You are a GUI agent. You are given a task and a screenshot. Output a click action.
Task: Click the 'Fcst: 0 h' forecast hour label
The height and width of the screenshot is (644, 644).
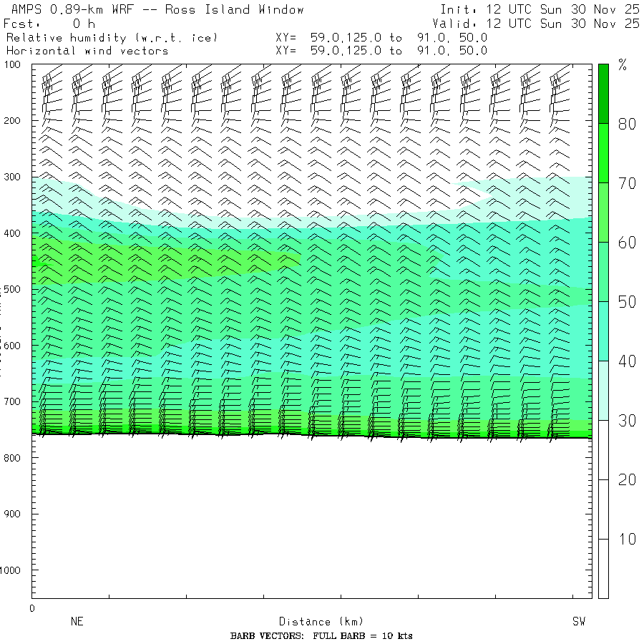tap(50, 24)
